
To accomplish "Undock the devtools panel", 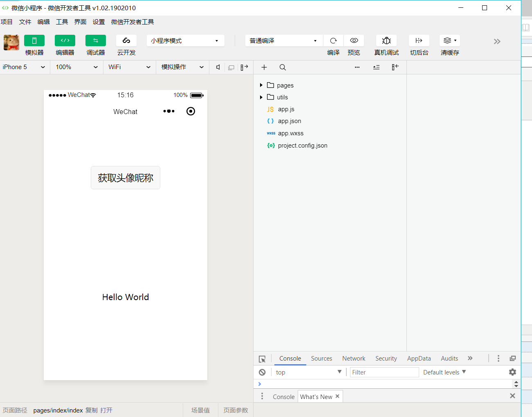I will pos(513,359).
